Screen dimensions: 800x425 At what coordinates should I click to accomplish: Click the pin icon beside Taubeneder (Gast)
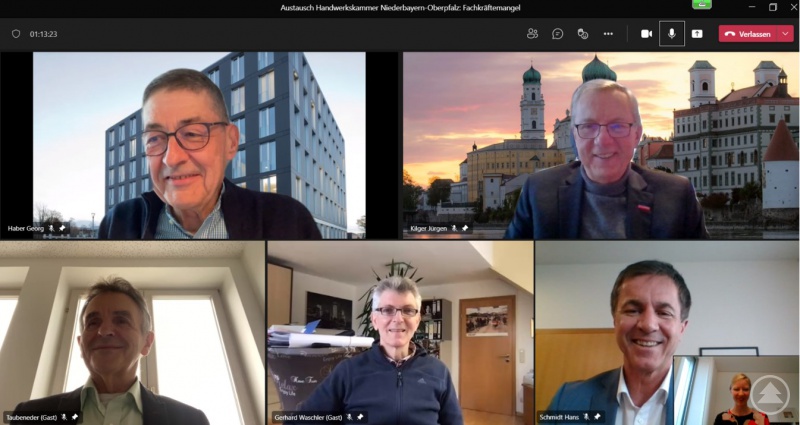[74, 417]
